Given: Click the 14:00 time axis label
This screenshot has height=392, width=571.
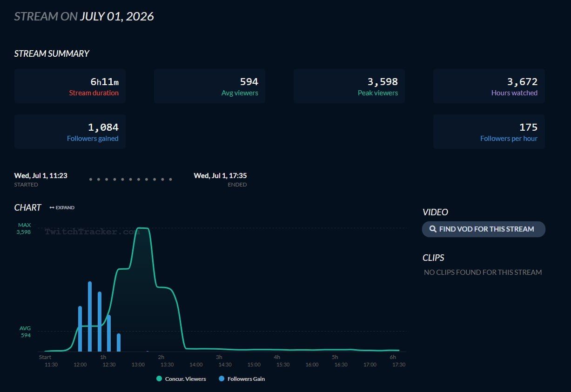Looking at the screenshot, I should coord(196,365).
